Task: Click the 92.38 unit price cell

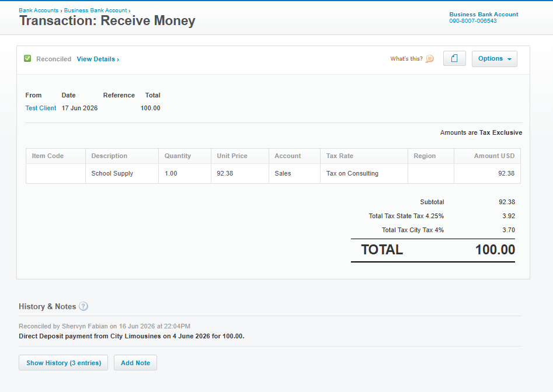Action: (x=240, y=173)
